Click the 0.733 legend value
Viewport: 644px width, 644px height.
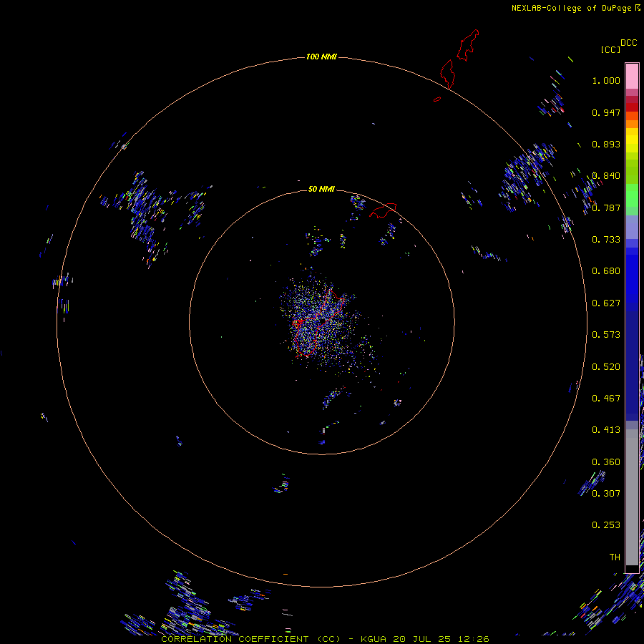tap(606, 240)
